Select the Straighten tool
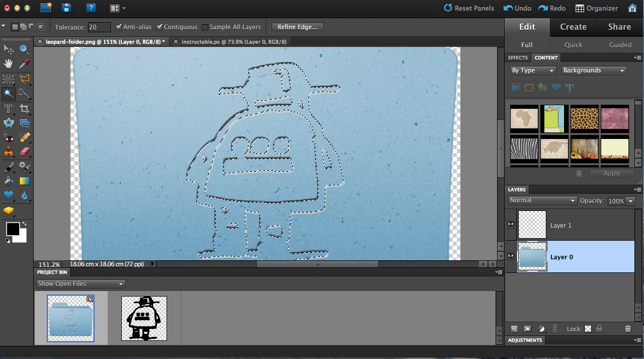The width and height of the screenshot is (644, 359). pos(24,123)
